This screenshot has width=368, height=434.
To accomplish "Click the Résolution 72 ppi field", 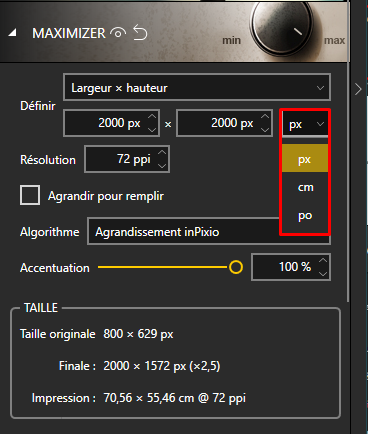I will (x=127, y=159).
